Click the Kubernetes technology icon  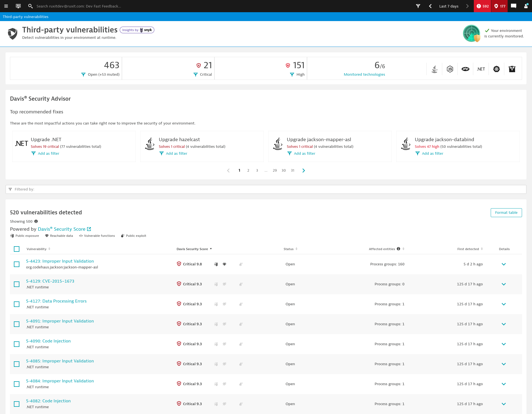coord(497,69)
